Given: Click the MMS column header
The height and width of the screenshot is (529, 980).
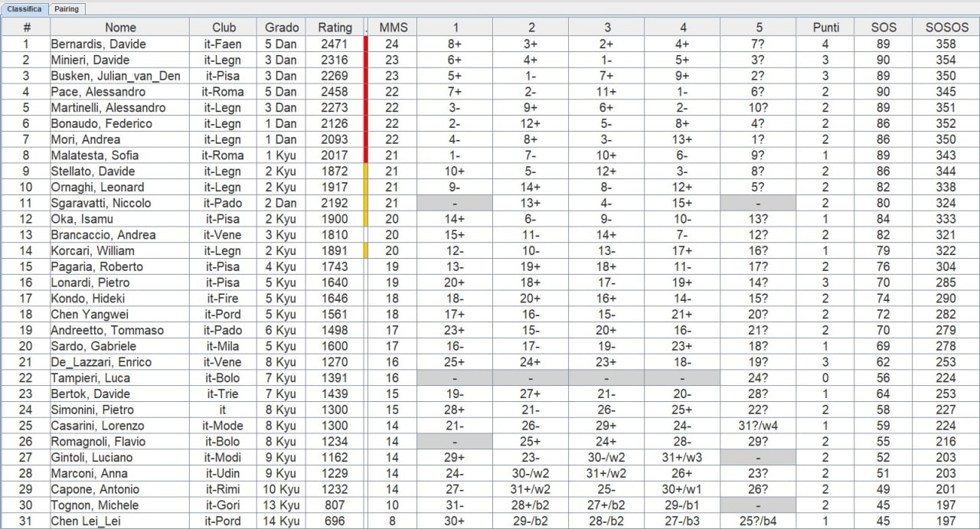Looking at the screenshot, I should point(394,27).
